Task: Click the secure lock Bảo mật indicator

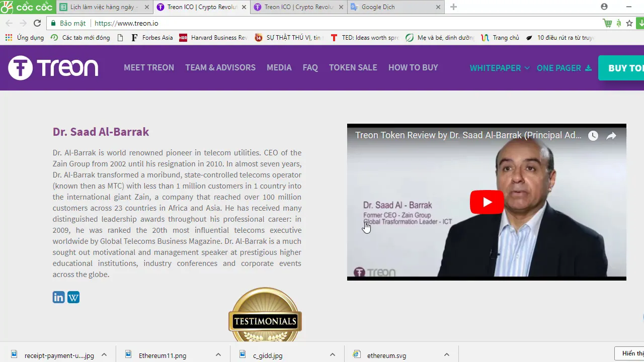Action: pyautogui.click(x=68, y=23)
